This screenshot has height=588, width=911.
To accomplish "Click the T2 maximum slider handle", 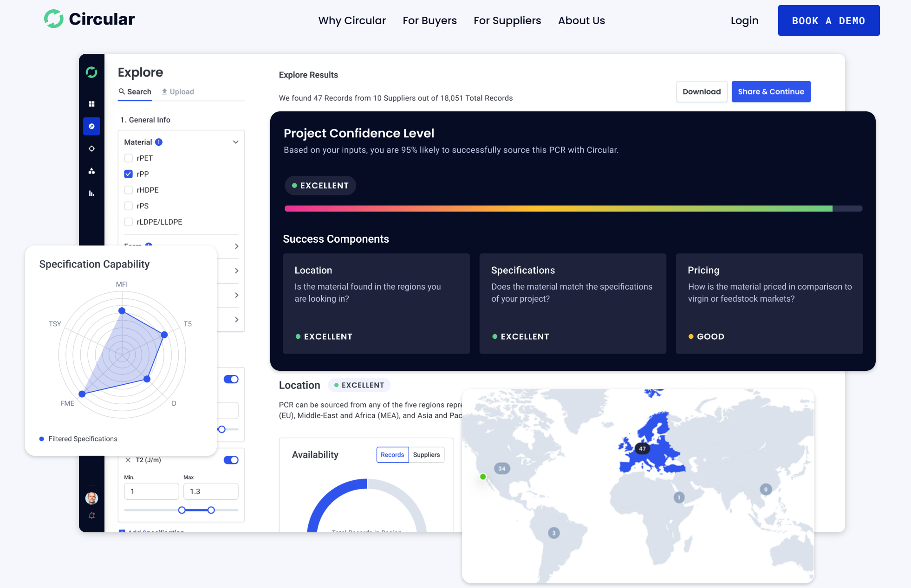I will 211,510.
